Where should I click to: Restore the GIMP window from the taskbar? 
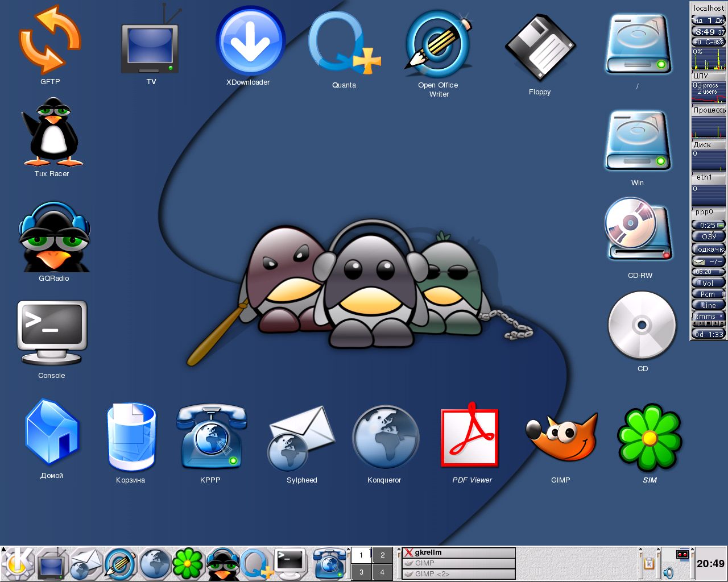(x=458, y=563)
